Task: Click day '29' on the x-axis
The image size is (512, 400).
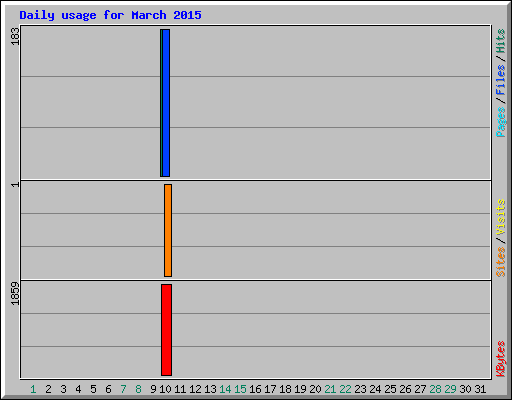Action: 450,389
